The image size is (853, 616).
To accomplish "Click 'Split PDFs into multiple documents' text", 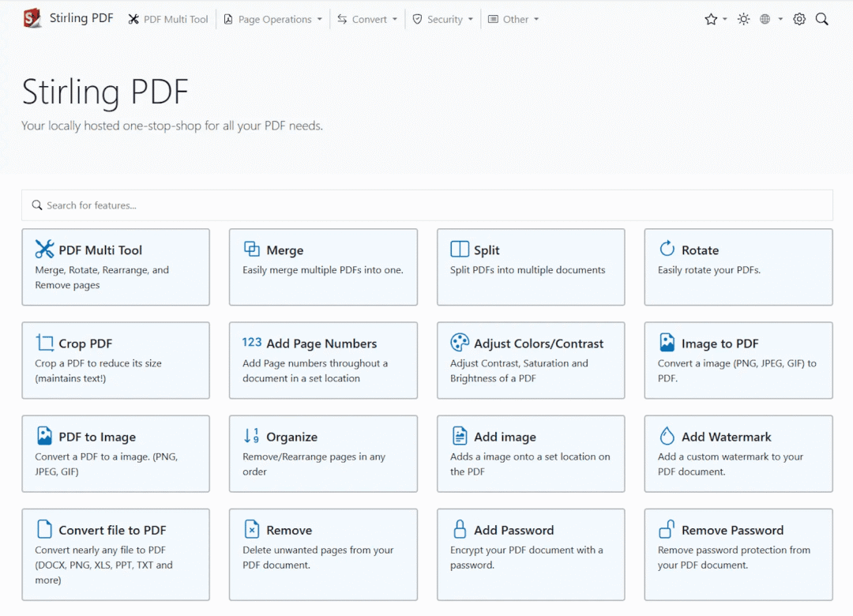I will pyautogui.click(x=528, y=270).
